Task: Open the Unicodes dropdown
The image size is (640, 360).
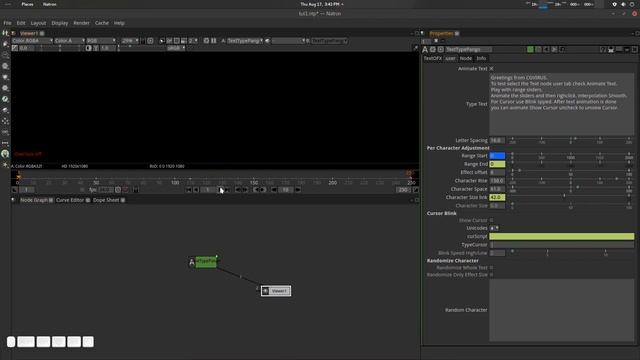Action: click(x=494, y=228)
